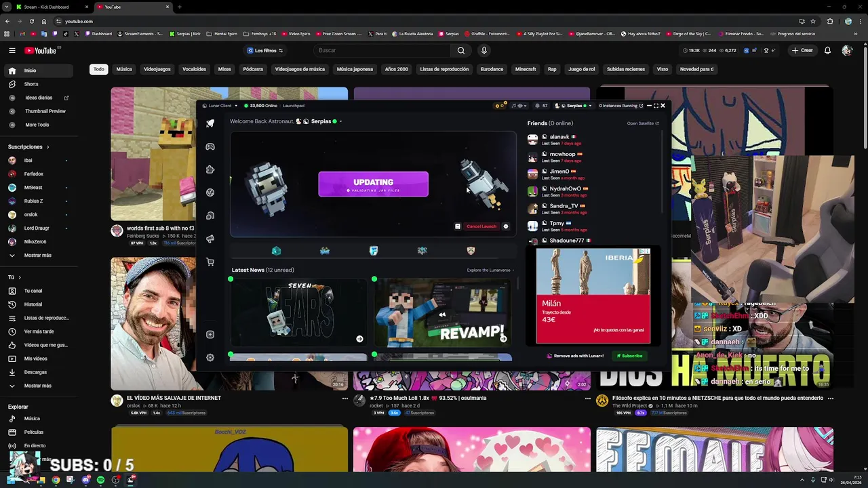Click in the YouTube Buscar search field
The image size is (868, 488).
click(382, 50)
